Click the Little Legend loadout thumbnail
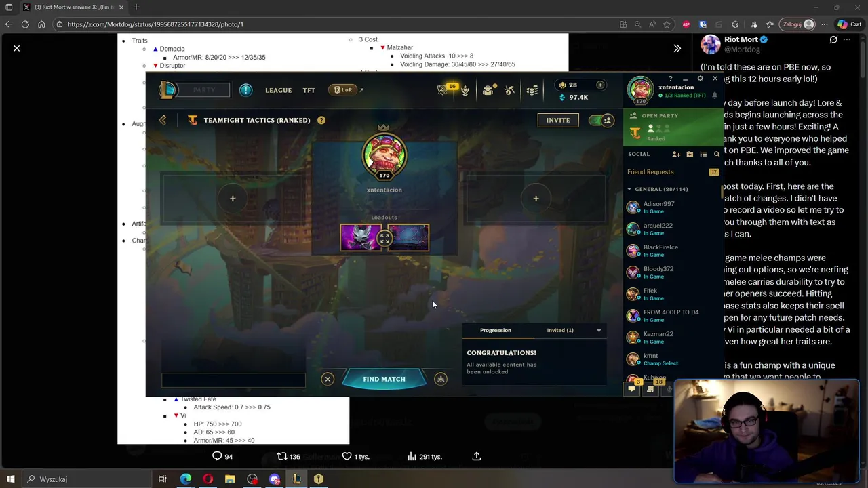Viewport: 868px width, 488px height. click(361, 238)
